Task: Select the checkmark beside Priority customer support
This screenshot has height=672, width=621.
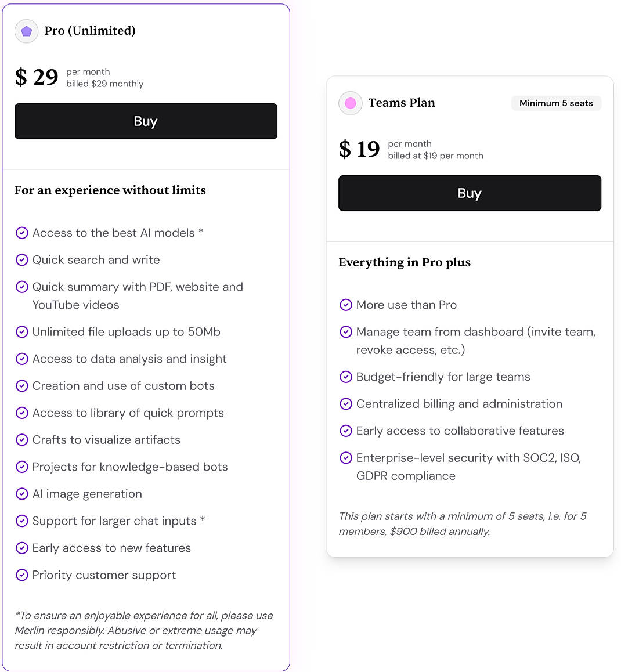Action: [x=22, y=575]
